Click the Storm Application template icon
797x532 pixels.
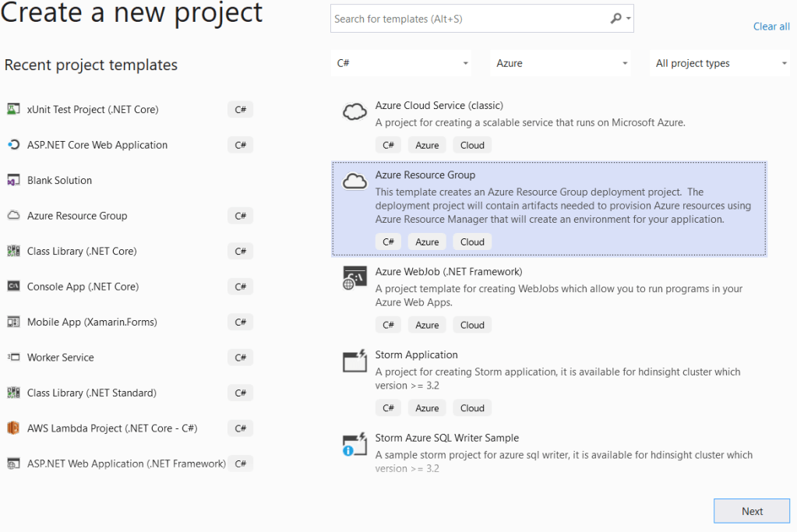354,361
